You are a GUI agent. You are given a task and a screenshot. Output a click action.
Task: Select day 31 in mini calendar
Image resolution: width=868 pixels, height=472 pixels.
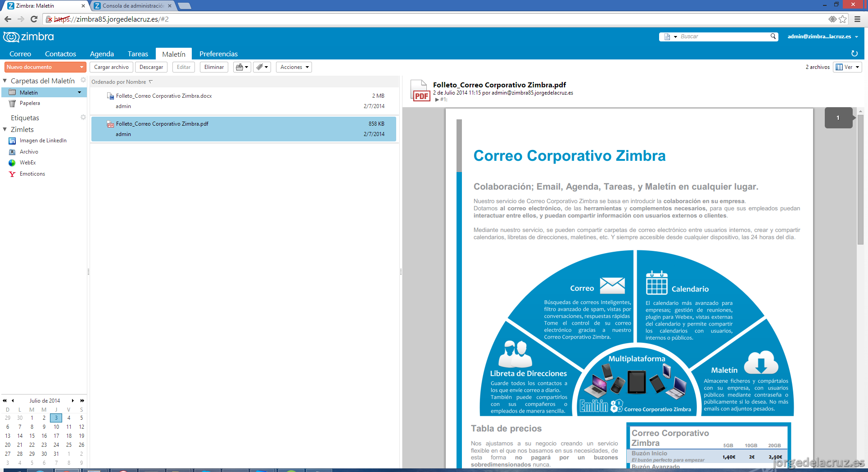tap(56, 454)
